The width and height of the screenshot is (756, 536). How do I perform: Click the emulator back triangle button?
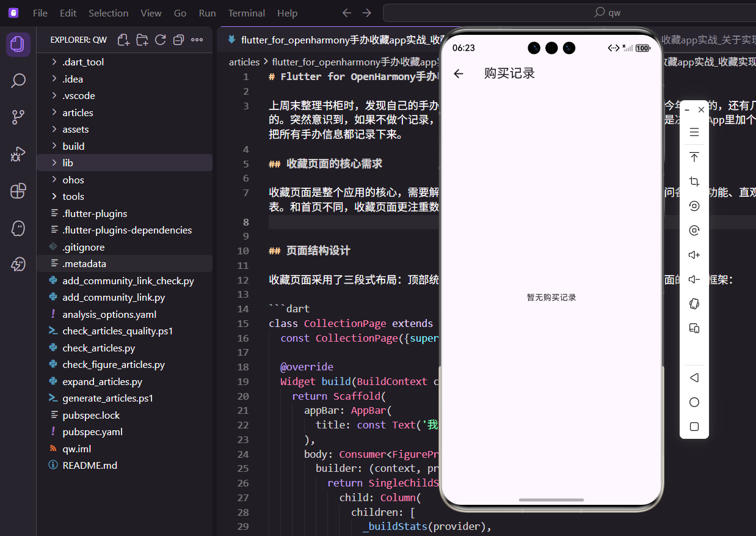[x=694, y=378]
